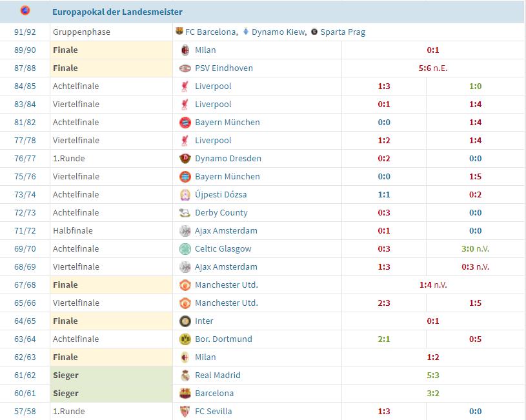Click the PSV Eindhoven club crest

[185, 68]
